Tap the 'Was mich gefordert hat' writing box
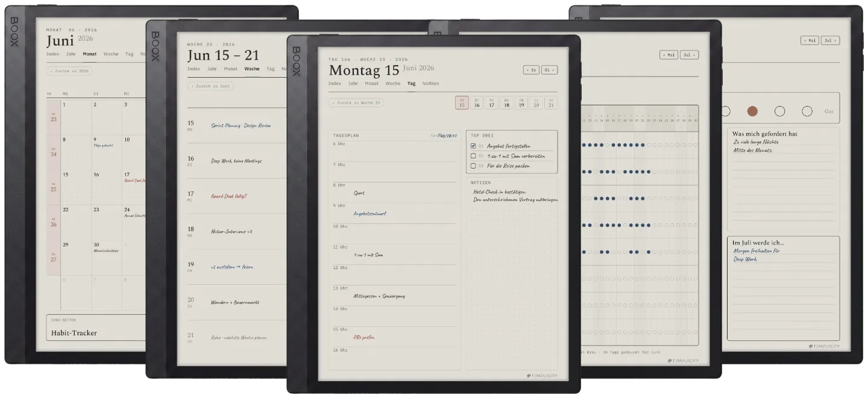The width and height of the screenshot is (868, 398). 783,179
